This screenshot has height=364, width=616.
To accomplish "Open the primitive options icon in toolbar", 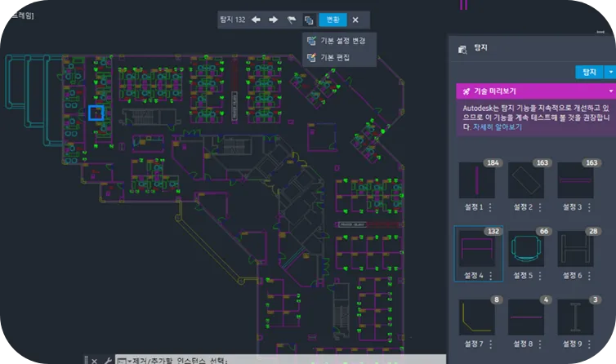I will 309,20.
